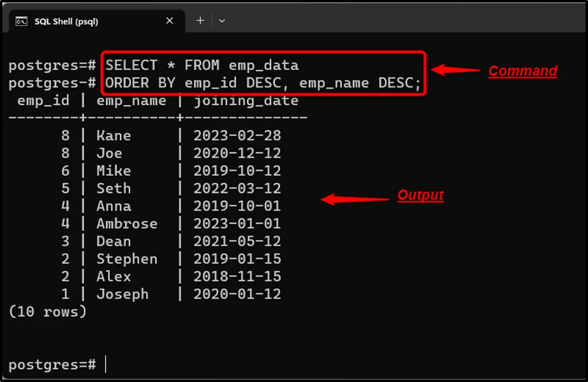Click the red 'Command' annotation label
The width and height of the screenshot is (588, 382).
pos(522,71)
